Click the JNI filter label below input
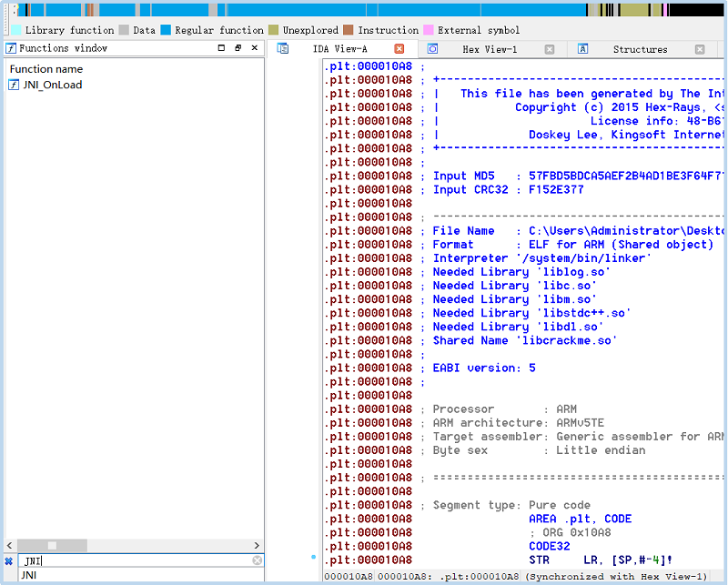The image size is (728, 585). (x=29, y=575)
